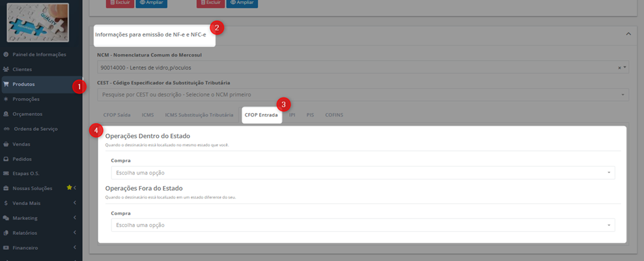
Task: Click the Clientes people icon
Action: tap(6, 70)
